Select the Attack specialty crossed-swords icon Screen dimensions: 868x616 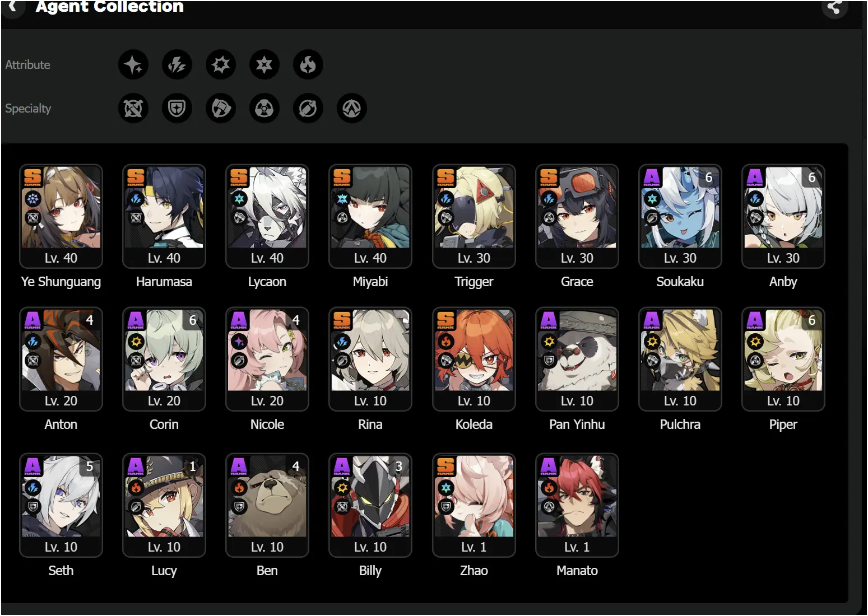pos(133,108)
